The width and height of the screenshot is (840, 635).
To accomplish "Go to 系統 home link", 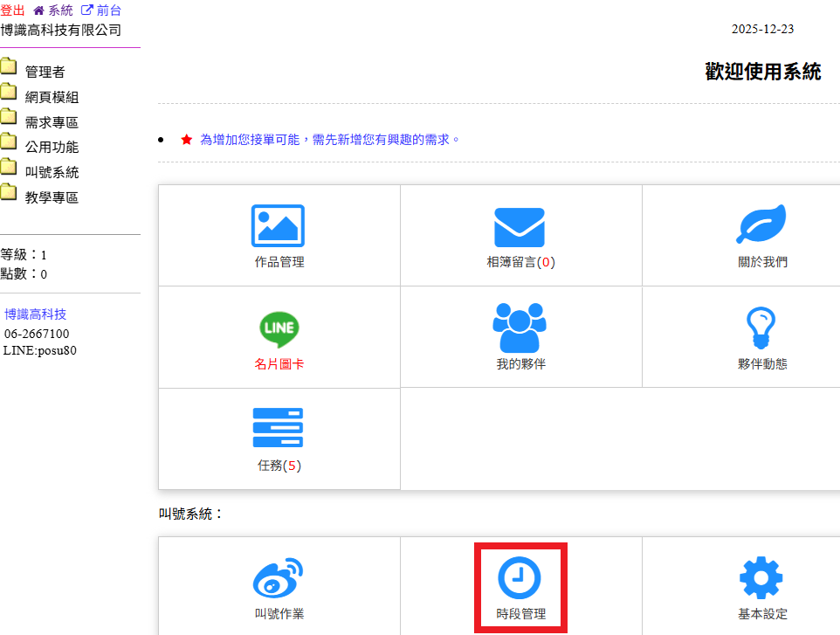I will click(53, 10).
